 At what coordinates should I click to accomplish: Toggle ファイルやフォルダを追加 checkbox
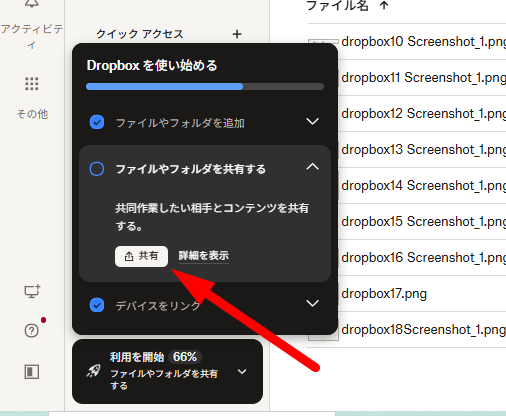click(97, 122)
